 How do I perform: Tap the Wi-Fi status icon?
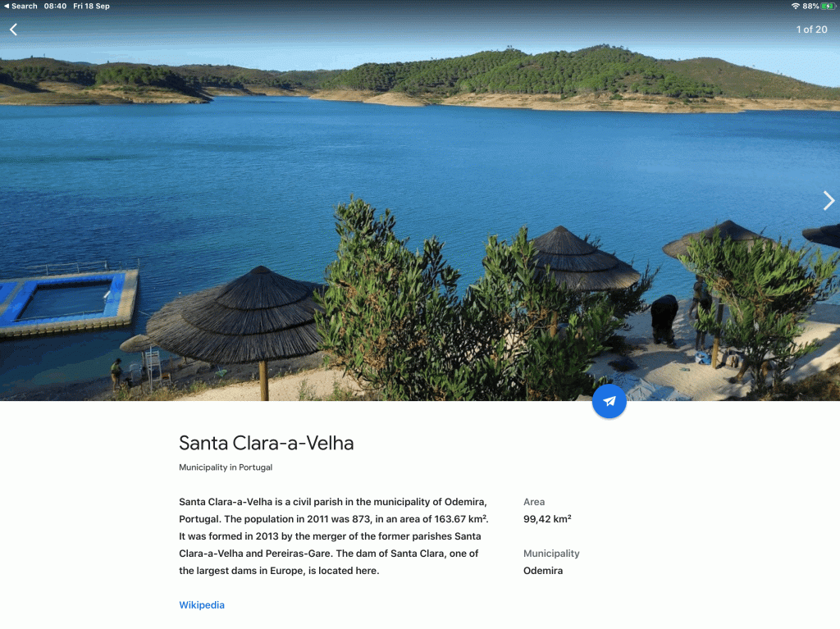pos(795,6)
